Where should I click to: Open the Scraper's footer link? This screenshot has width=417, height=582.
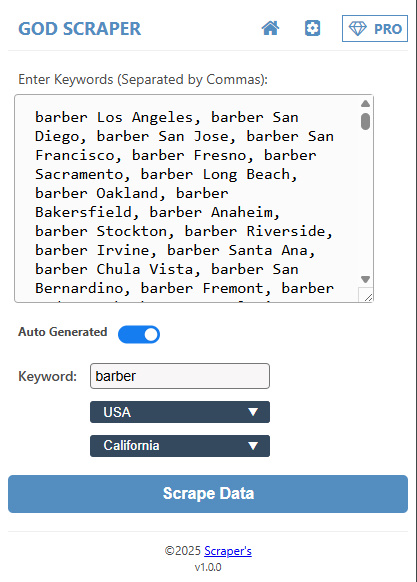coord(228,551)
